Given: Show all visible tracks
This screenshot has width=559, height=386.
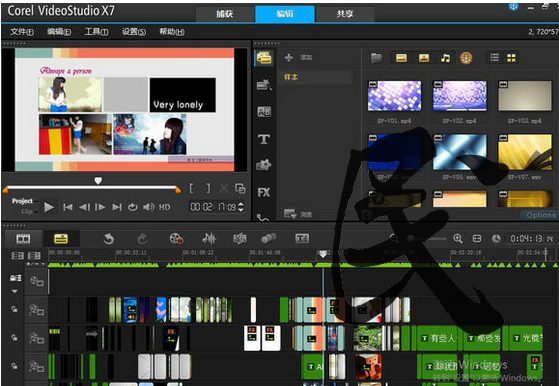Looking at the screenshot, I should pyautogui.click(x=17, y=256).
